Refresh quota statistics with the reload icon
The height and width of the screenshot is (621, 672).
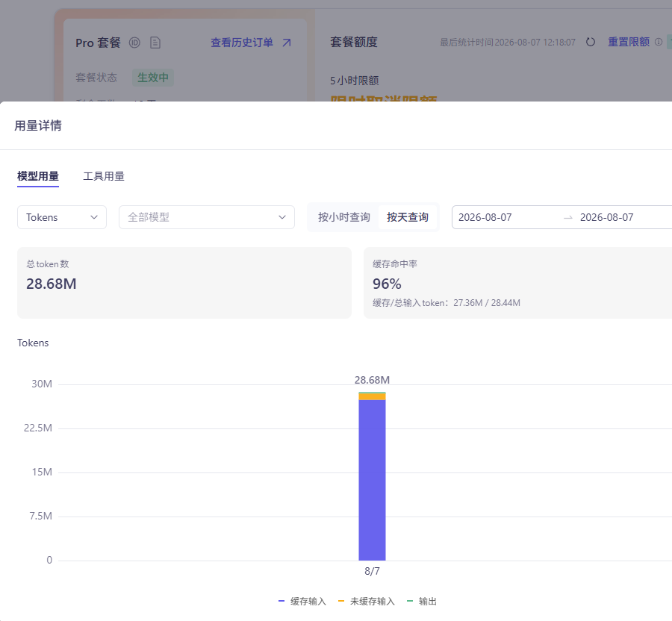[x=591, y=42]
